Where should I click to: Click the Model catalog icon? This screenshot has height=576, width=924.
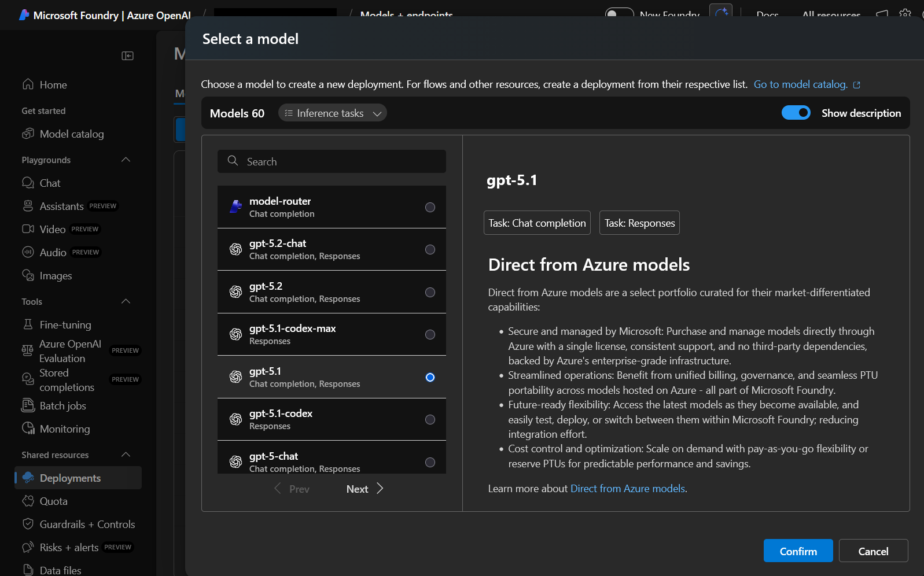pos(28,134)
